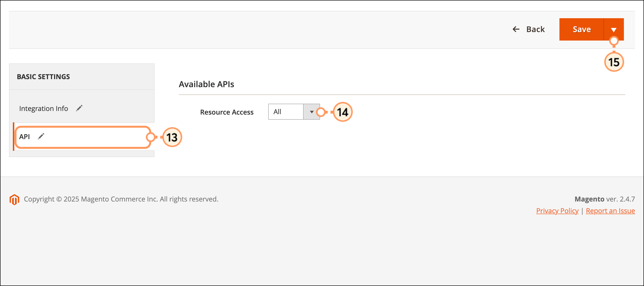Click the Resource Access field label
This screenshot has width=644, height=286.
click(227, 112)
